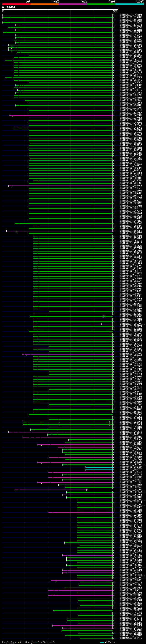Click the white query sequence bar
The width and height of the screenshot is (146, 644).
(x=60, y=10)
